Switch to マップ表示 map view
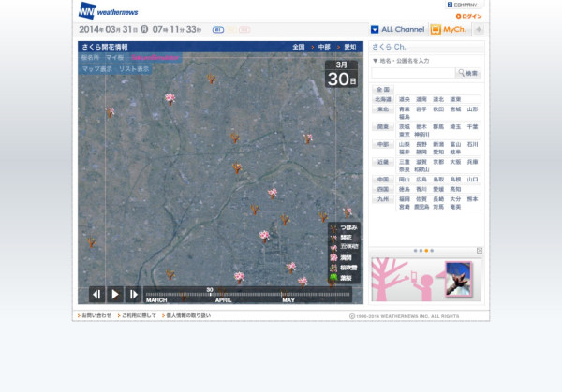Image resolution: width=562 pixels, height=392 pixels. [x=97, y=69]
